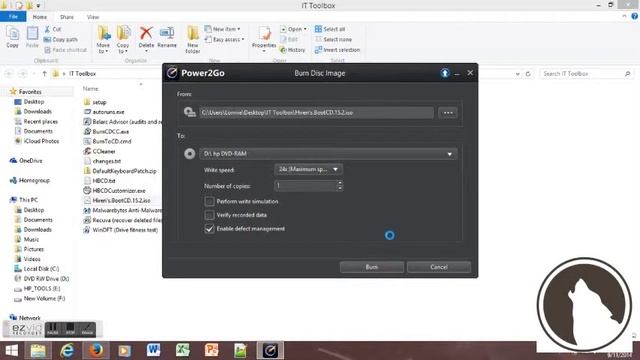Open OneDrive in navigation pane
The width and height of the screenshot is (640, 360).
(x=26, y=161)
